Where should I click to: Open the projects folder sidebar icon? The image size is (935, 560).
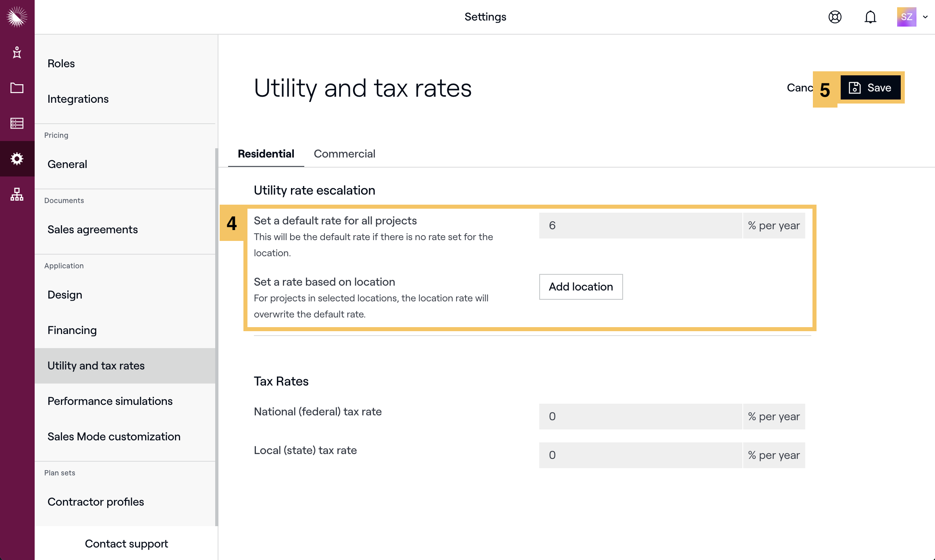[x=17, y=88]
